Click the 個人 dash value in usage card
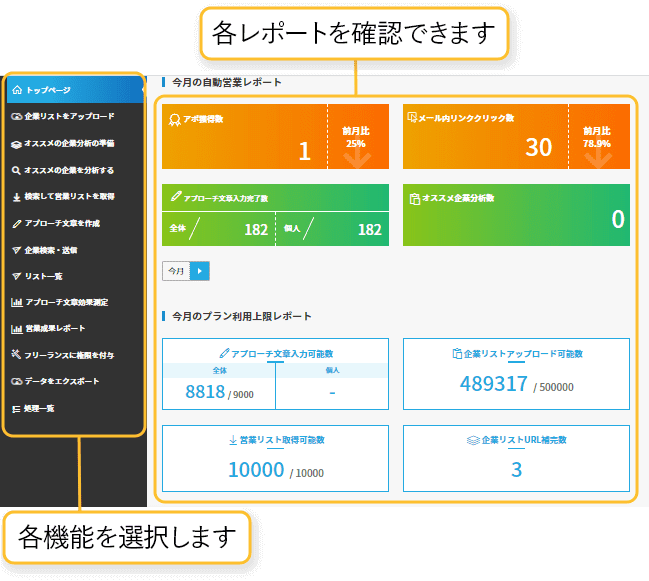649x581 pixels. [x=332, y=392]
